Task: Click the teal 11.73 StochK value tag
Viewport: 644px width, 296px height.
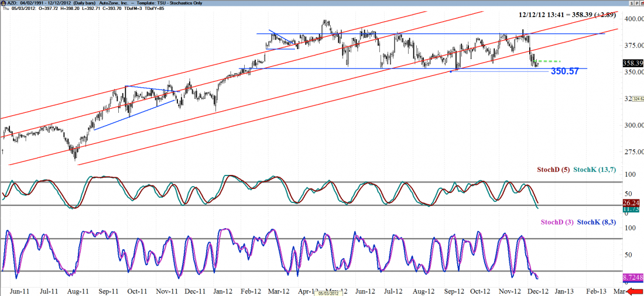Action: pos(631,209)
